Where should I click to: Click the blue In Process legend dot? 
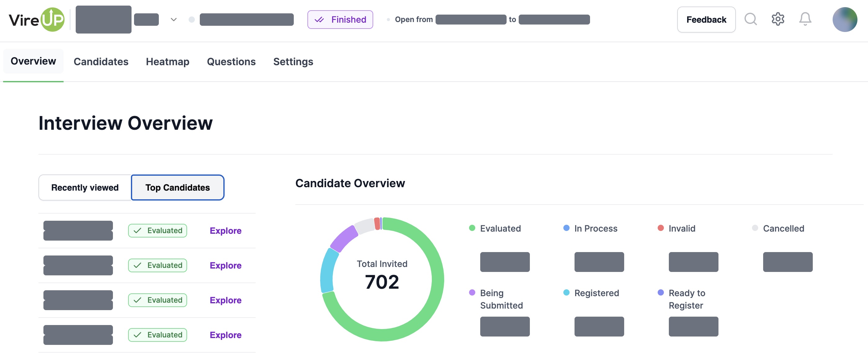coord(566,228)
